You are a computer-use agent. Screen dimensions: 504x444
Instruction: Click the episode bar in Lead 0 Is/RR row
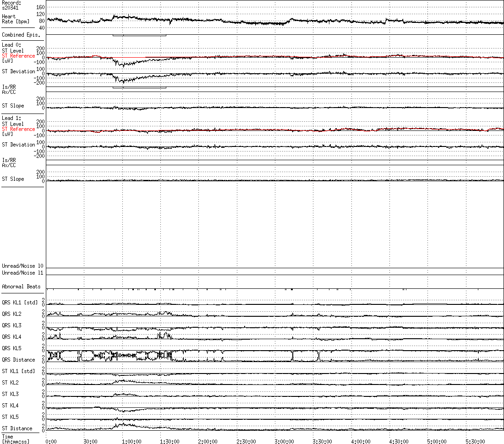pyautogui.click(x=139, y=87)
